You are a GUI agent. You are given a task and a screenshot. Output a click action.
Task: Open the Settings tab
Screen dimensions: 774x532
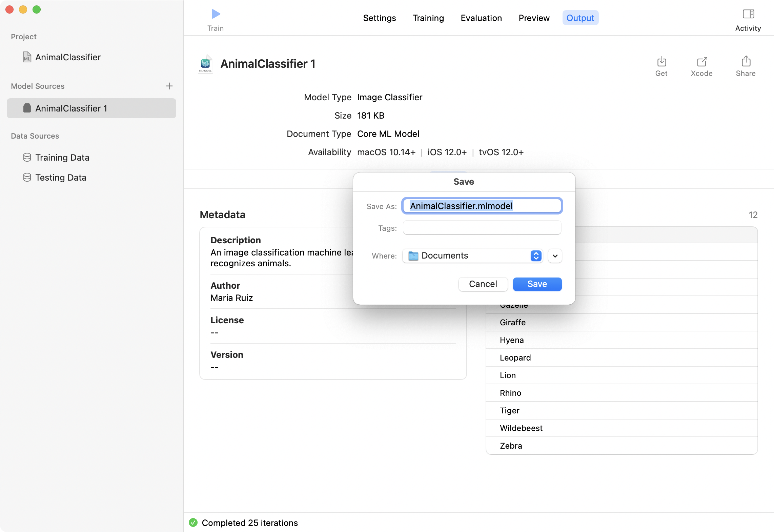point(379,18)
